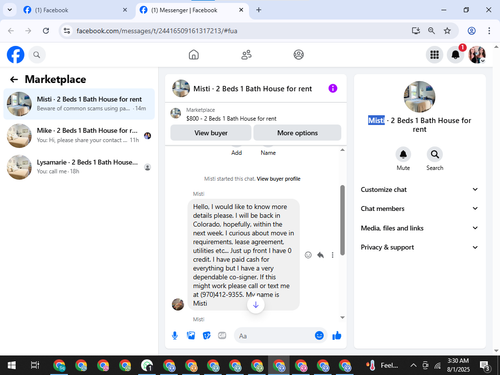This screenshot has width=500, height=375.
Task: Click the install app icon in address bar
Action: click(x=415, y=31)
